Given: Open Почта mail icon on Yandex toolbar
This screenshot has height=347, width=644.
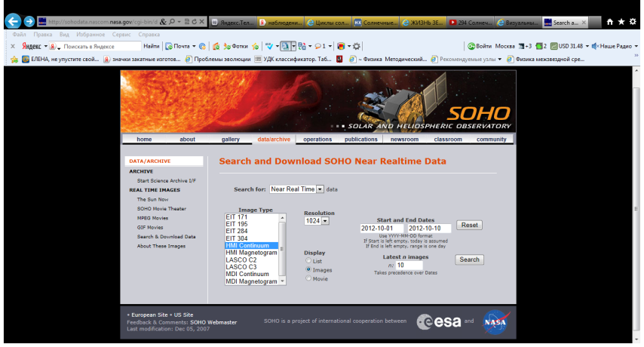Looking at the screenshot, I should point(169,47).
